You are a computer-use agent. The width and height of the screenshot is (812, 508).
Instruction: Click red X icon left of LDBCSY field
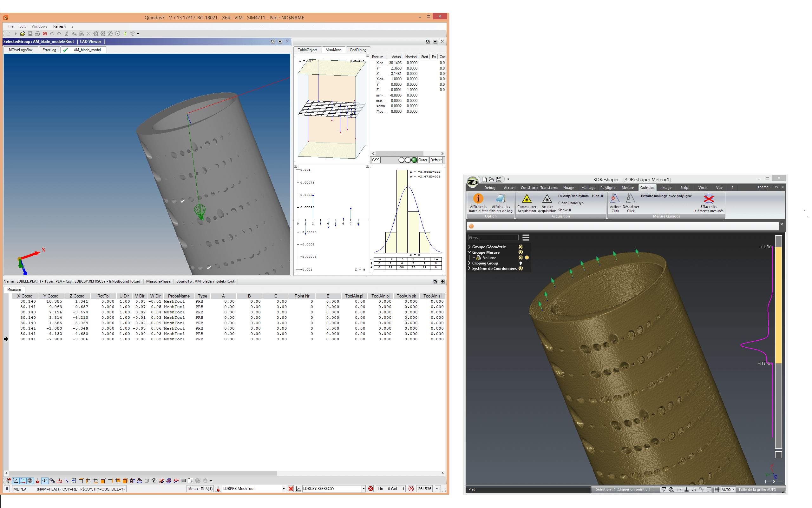pos(291,489)
